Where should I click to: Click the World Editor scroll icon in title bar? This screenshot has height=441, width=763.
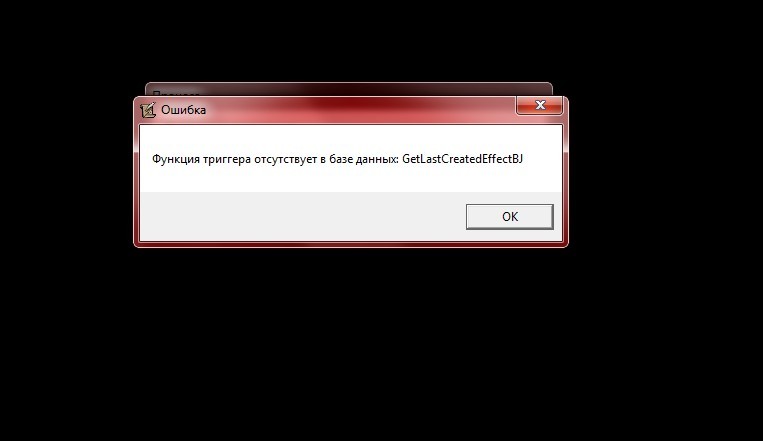pos(147,110)
